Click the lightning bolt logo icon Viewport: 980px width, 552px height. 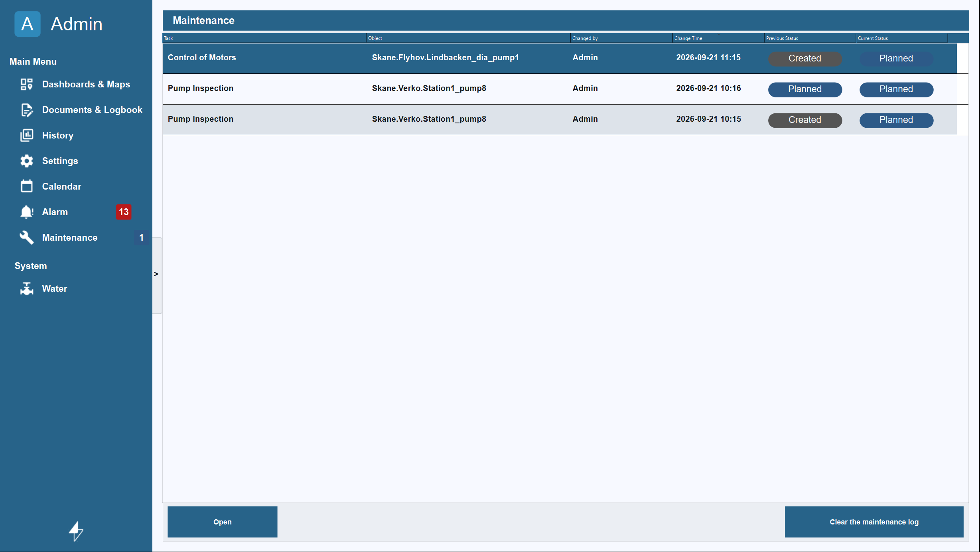click(76, 531)
